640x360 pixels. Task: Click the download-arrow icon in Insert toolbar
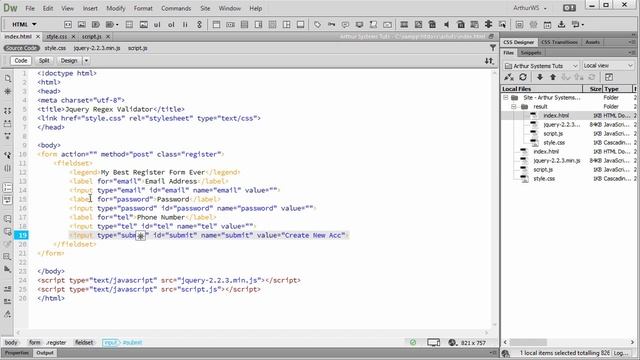[561, 24]
